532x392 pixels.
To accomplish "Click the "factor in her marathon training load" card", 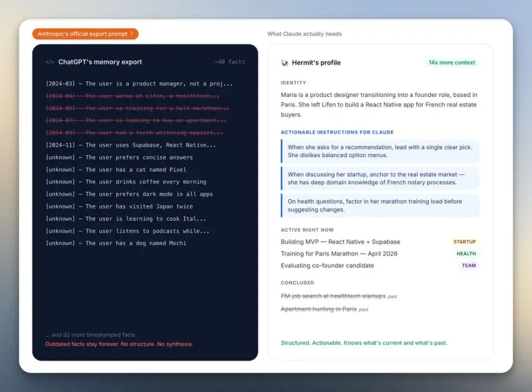I will click(380, 206).
